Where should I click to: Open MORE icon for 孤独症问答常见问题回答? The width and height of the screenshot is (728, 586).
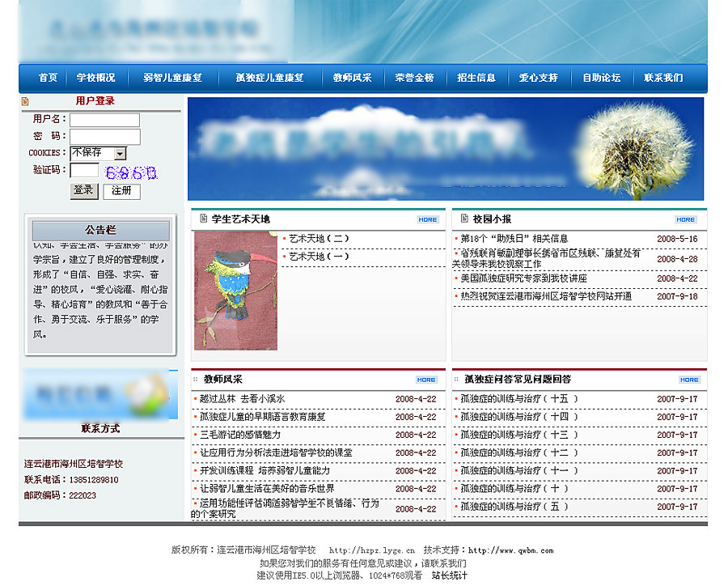689,380
